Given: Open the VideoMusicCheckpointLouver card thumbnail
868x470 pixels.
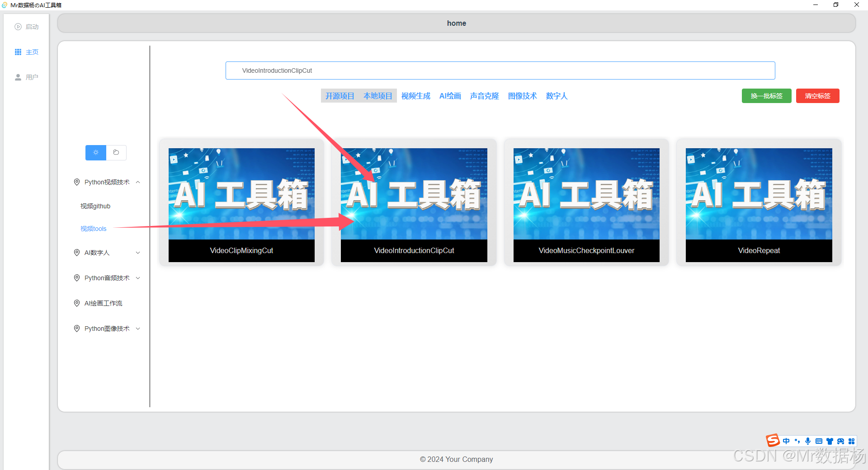Looking at the screenshot, I should point(586,194).
